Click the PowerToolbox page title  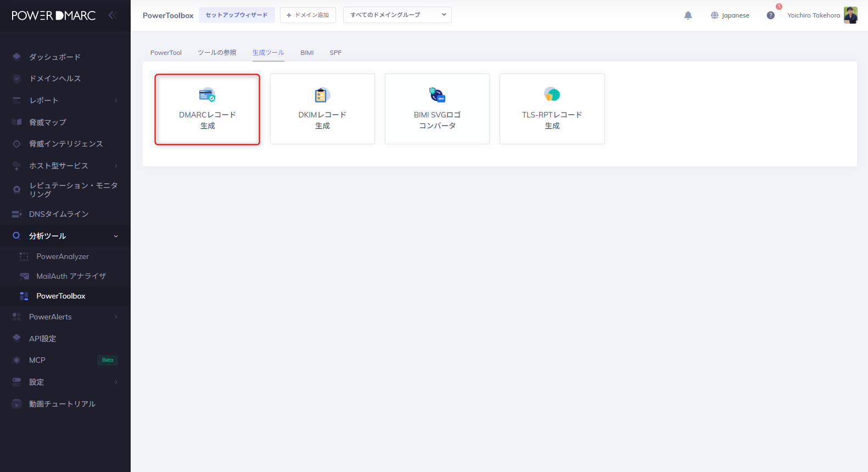point(168,15)
